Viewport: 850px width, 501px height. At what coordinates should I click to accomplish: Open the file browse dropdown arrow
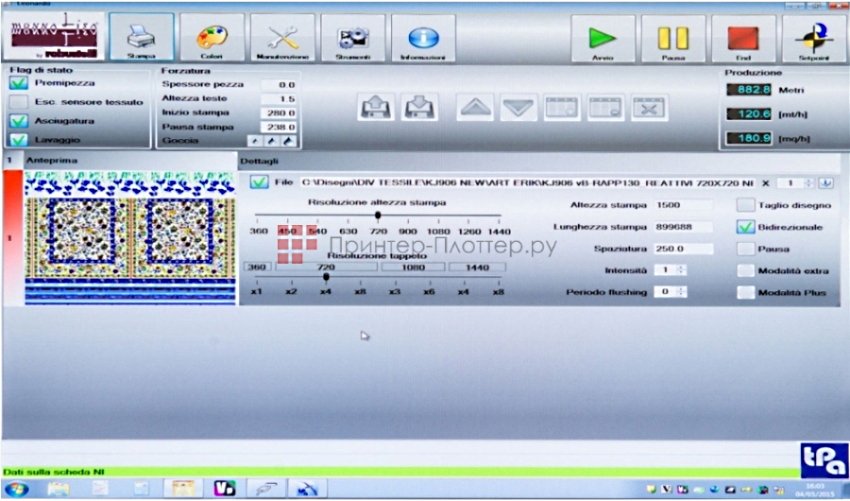tap(826, 183)
